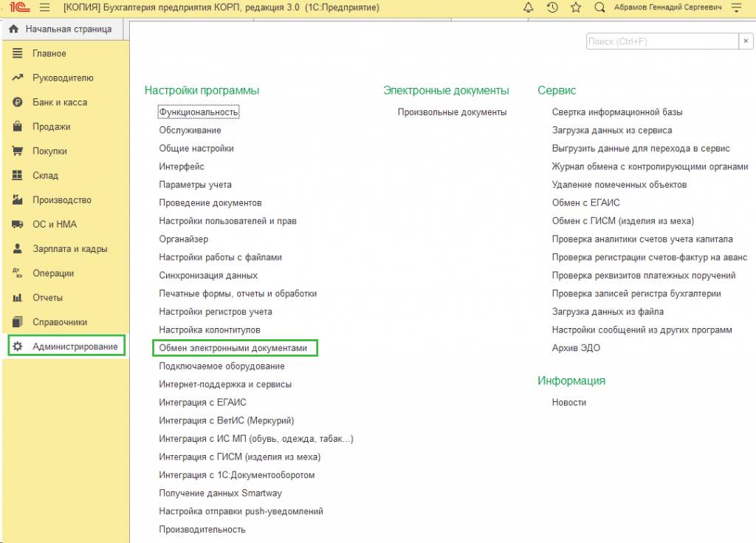756x543 pixels.
Task: Open Проведение документов link
Action: click(x=210, y=202)
